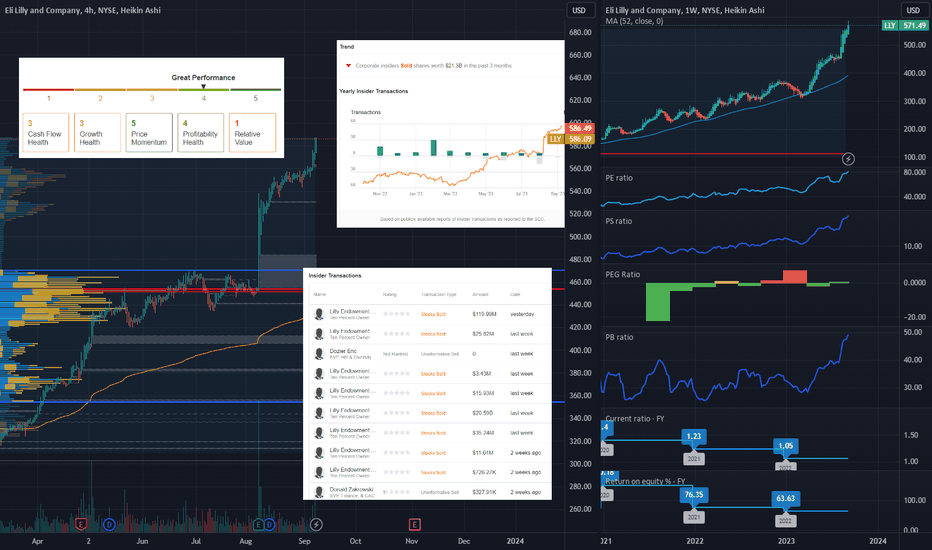The width and height of the screenshot is (932, 550).
Task: Click the USD currency button on weekly chart
Action: coord(914,10)
